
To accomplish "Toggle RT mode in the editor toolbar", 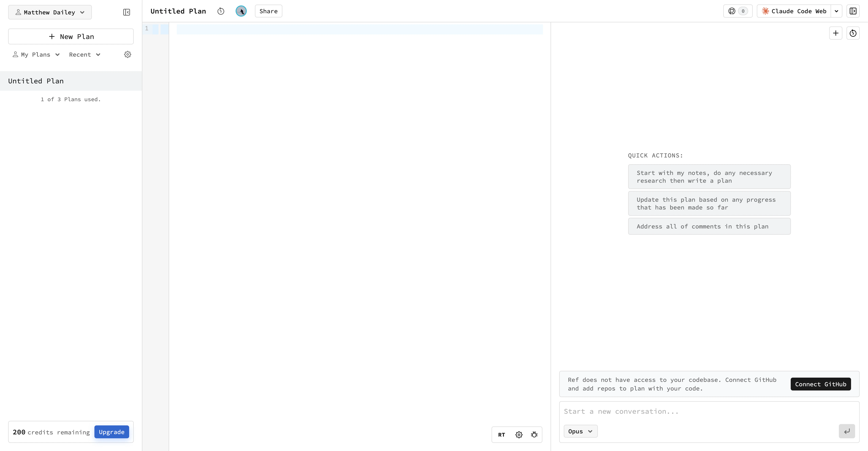I will pos(501,435).
